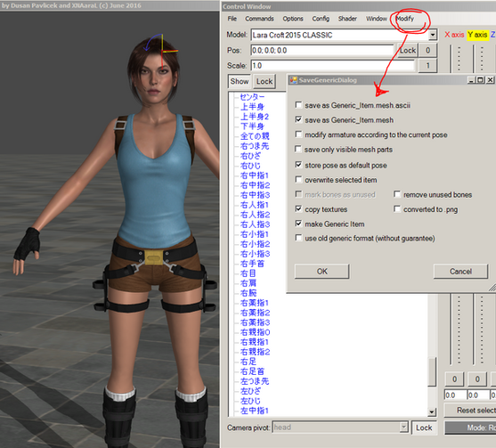Uncheck store pose as default pose
This screenshot has height=448, width=496.
point(298,165)
